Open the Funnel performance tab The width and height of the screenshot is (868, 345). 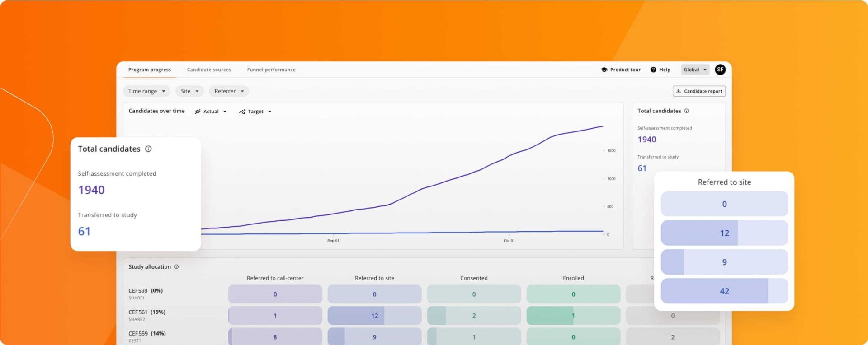tap(271, 70)
